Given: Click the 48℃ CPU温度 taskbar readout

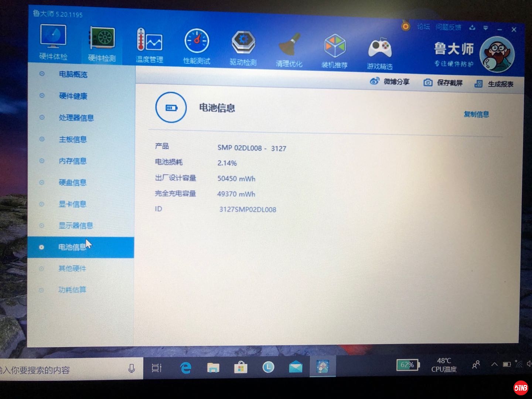Looking at the screenshot, I should pos(444,365).
